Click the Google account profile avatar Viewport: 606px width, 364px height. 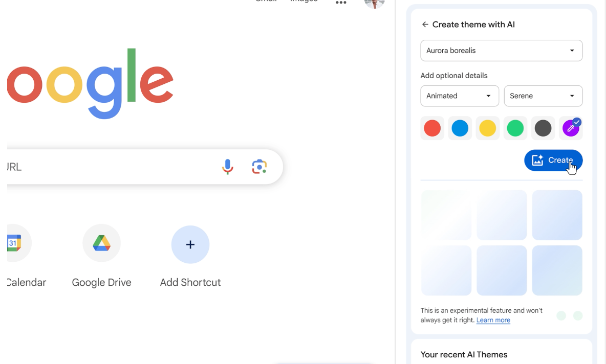coord(374,4)
